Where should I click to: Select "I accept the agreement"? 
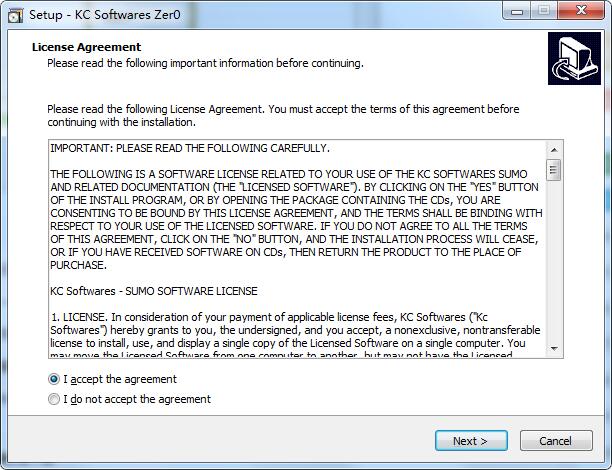(54, 379)
